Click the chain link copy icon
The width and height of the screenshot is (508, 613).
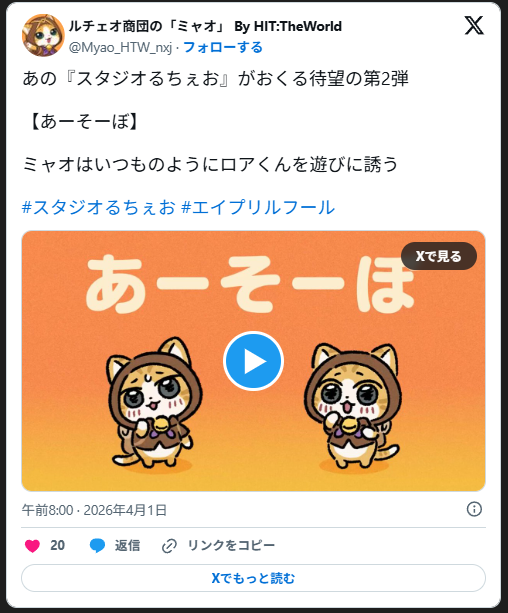click(169, 546)
